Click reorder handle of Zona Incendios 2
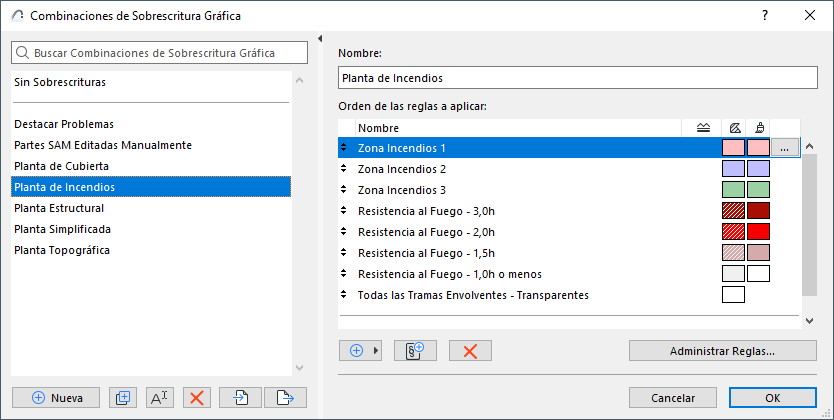The width and height of the screenshot is (834, 420). tap(345, 169)
